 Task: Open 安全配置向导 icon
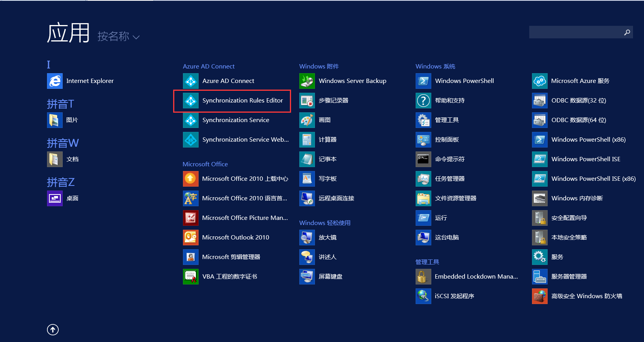[x=540, y=218]
